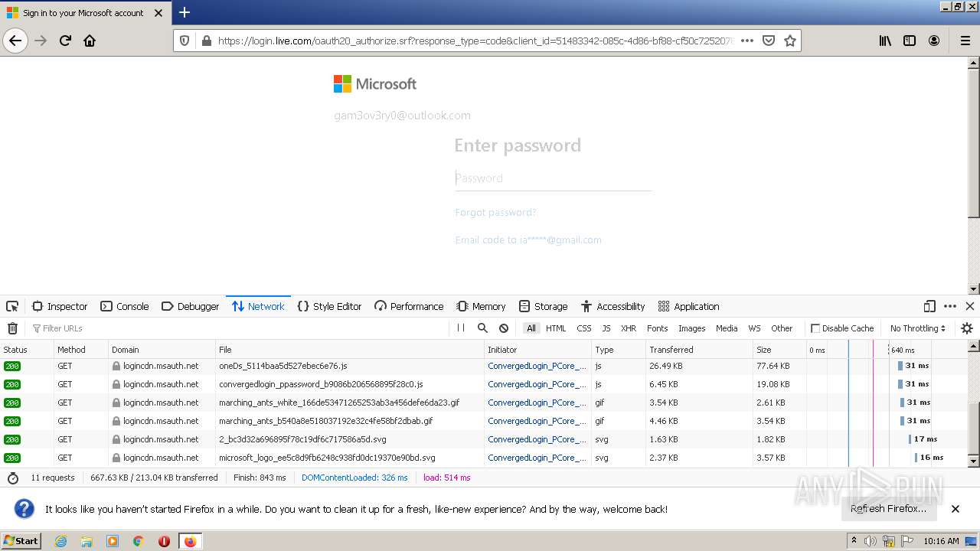The width and height of the screenshot is (980, 551).
Task: Open devtools customize options menu
Action: click(x=950, y=306)
